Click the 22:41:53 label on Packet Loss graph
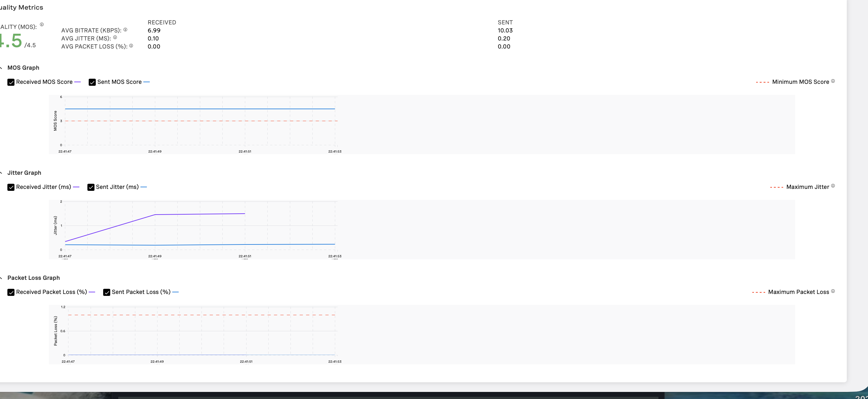This screenshot has width=868, height=399. coord(335,362)
